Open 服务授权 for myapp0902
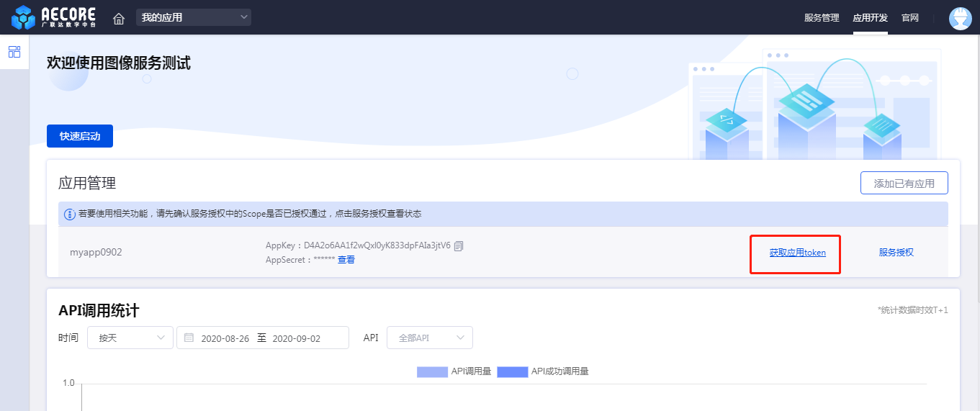Screen dimensions: 980x411 point(896,253)
